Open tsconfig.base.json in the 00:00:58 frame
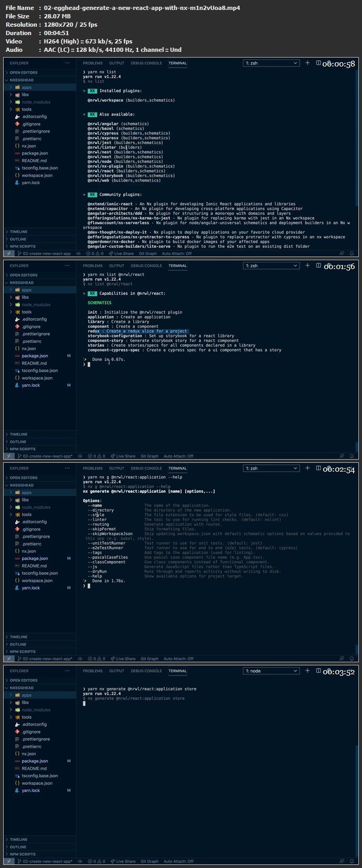 (x=40, y=168)
